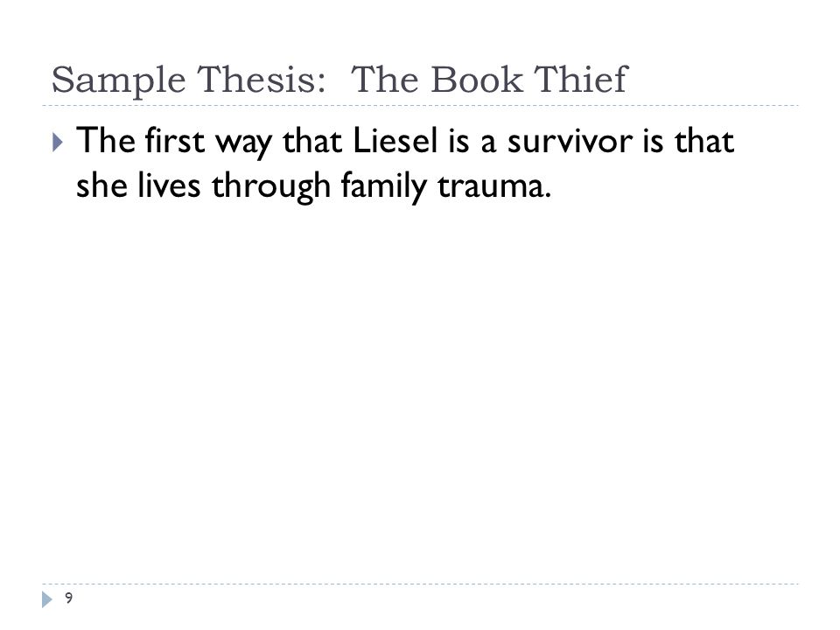Click the word 'Sample' in the title
840x630 pixels.
click(x=118, y=80)
